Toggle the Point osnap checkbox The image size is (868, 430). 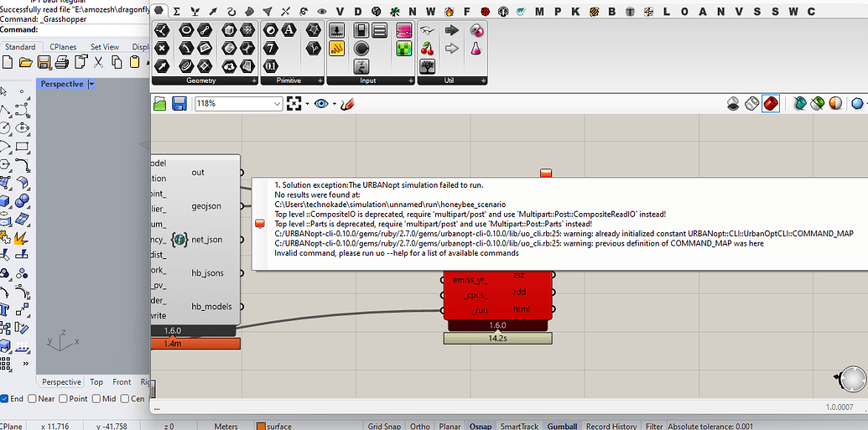(63, 398)
